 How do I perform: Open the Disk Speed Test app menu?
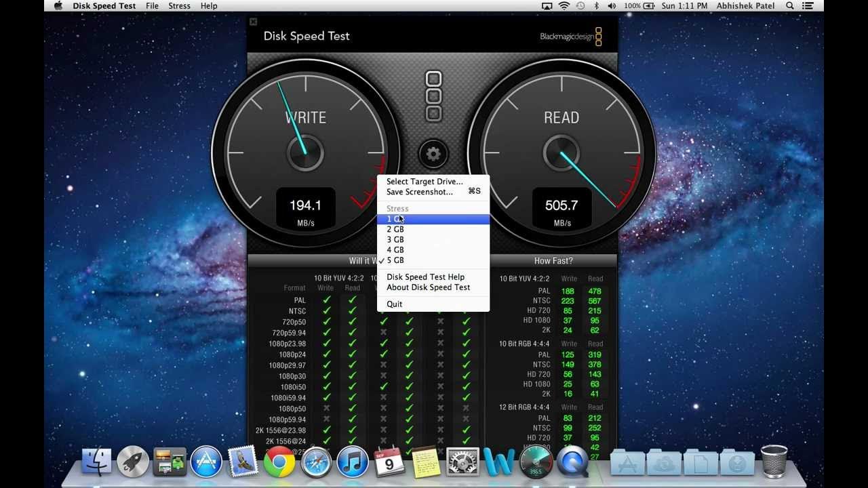[x=104, y=6]
